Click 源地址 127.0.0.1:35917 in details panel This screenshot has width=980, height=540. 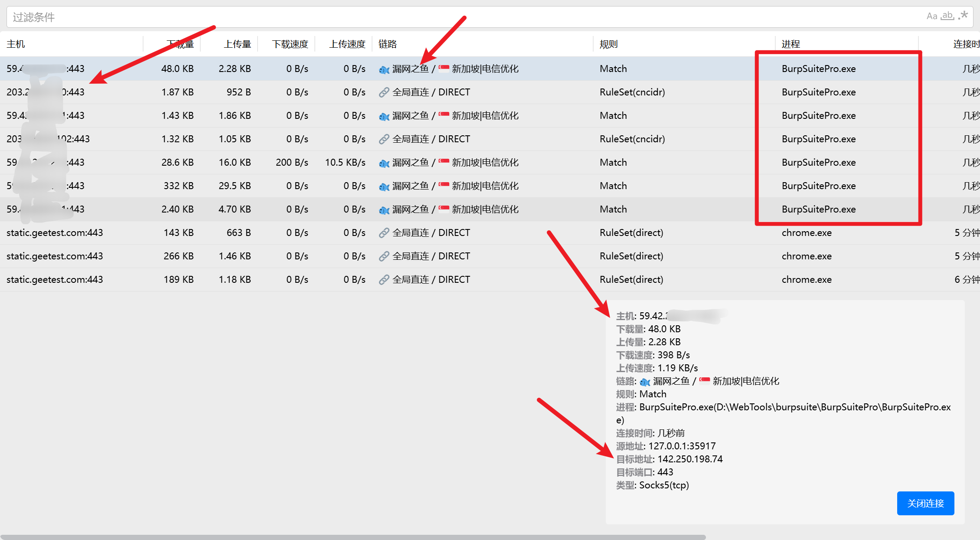666,446
